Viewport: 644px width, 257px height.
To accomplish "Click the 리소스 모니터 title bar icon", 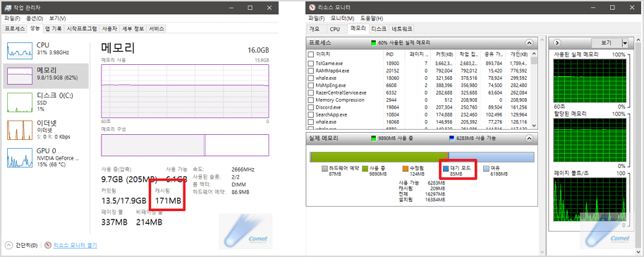I will 312,8.
